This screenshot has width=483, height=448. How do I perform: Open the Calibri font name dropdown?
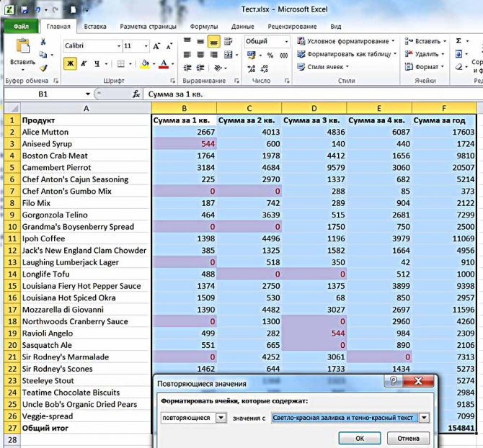(119, 46)
